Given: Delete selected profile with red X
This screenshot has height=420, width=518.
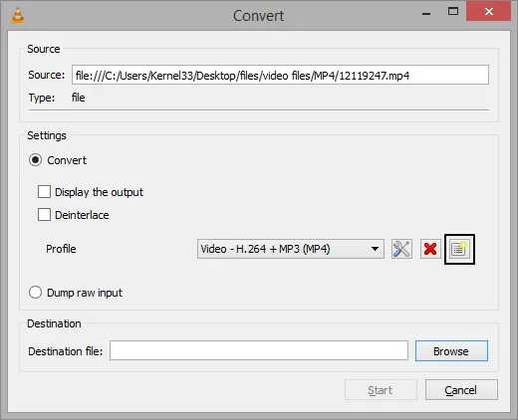Looking at the screenshot, I should point(430,249).
